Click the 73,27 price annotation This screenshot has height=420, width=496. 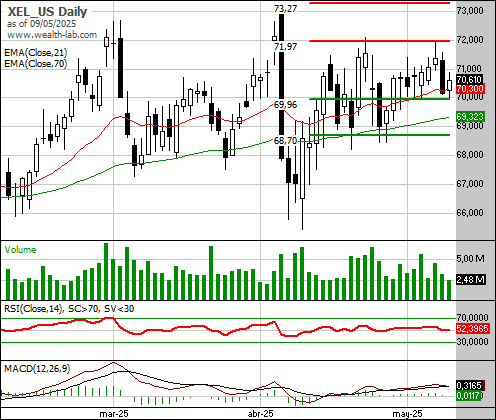pos(285,9)
